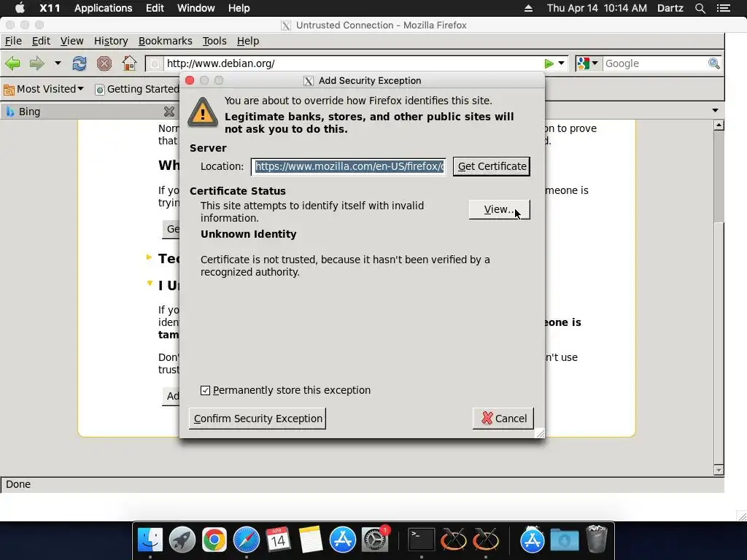Screen dimensions: 747x560
Task: Click the eject icon in menu bar
Action: (x=528, y=8)
